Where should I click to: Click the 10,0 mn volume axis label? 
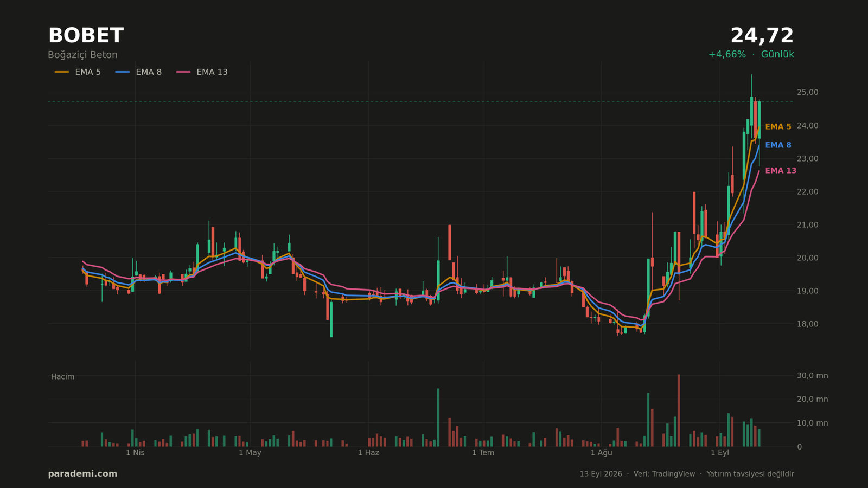pos(812,423)
